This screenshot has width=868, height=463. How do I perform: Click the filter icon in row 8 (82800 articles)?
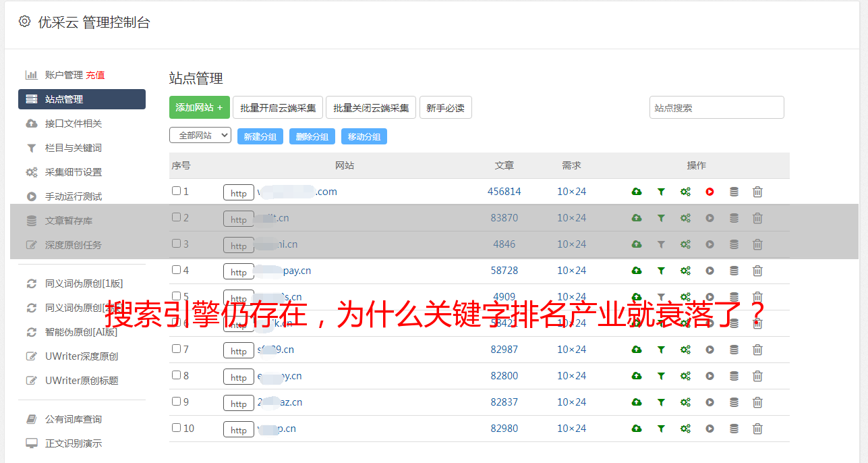(661, 376)
